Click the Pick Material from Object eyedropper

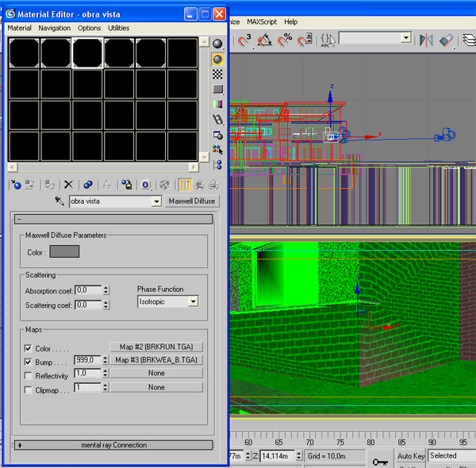click(x=59, y=201)
